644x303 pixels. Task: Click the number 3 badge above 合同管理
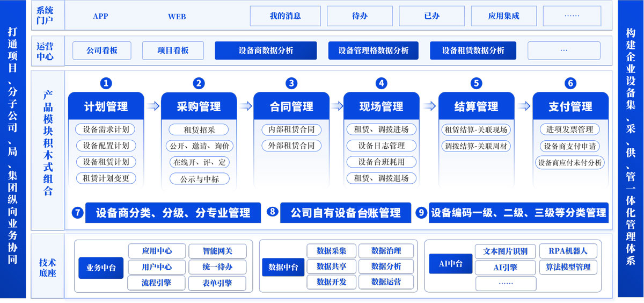pyautogui.click(x=291, y=83)
